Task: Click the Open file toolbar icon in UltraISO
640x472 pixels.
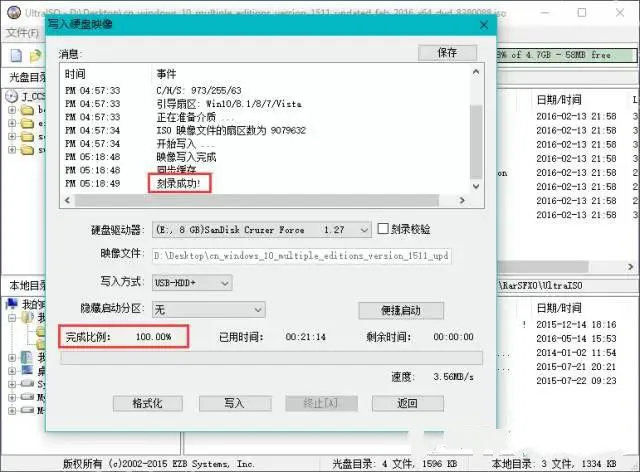Action: (x=36, y=56)
